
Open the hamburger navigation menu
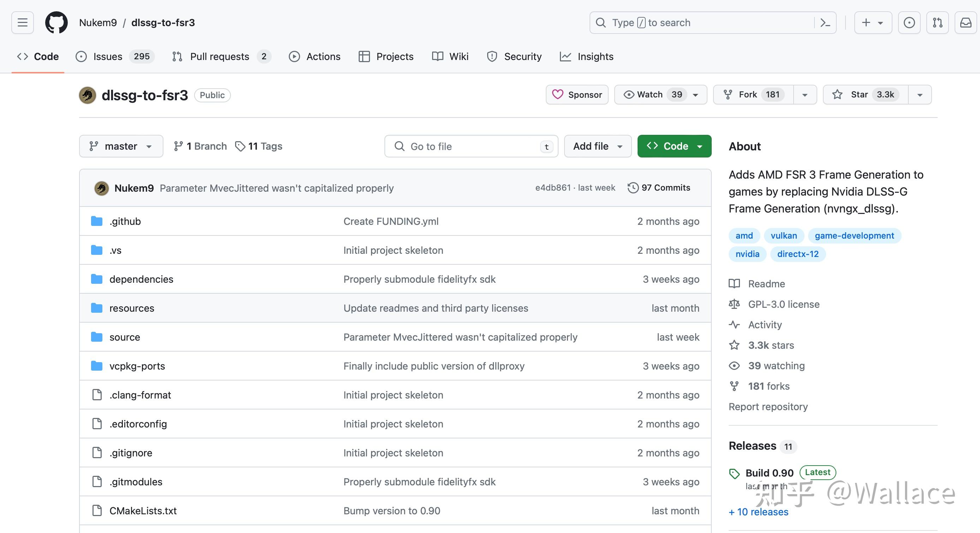[23, 23]
